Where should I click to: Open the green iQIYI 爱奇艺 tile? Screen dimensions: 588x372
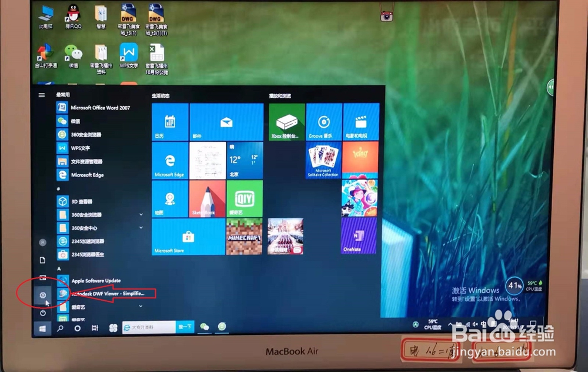(245, 198)
